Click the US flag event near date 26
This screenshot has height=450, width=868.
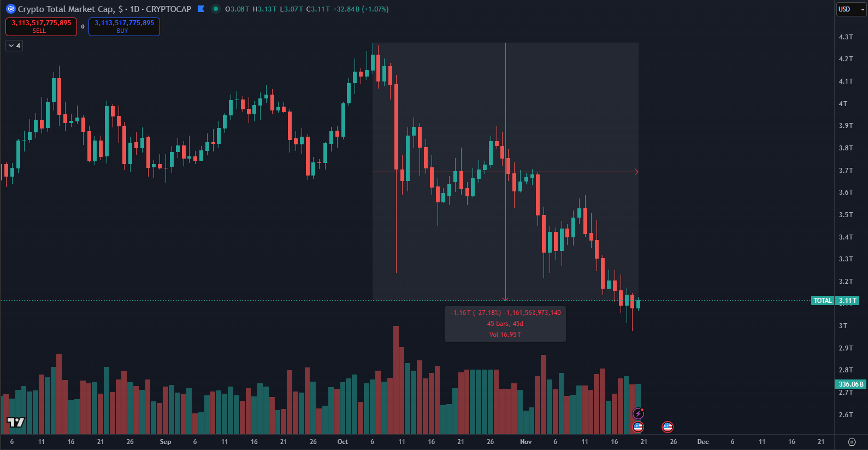click(667, 427)
